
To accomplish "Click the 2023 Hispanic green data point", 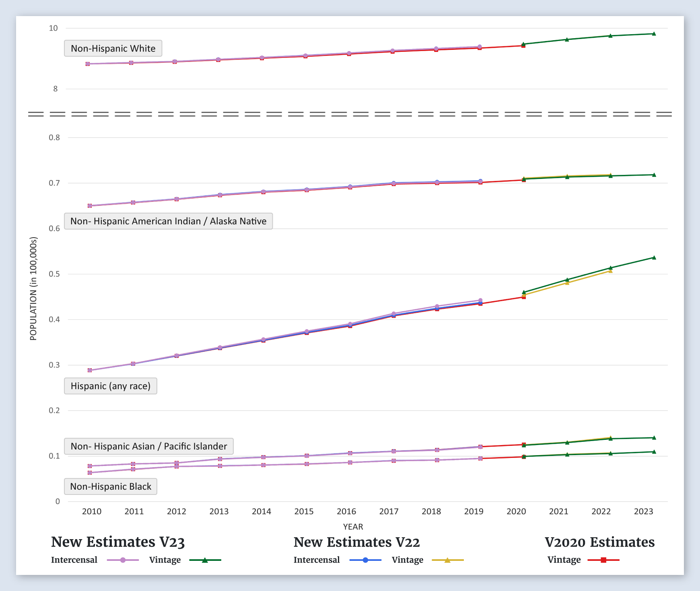I will click(654, 258).
